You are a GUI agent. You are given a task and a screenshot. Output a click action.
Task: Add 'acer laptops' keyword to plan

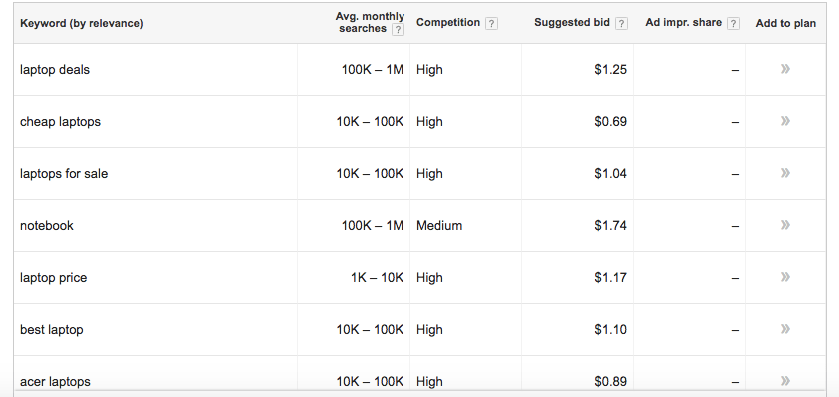click(785, 380)
